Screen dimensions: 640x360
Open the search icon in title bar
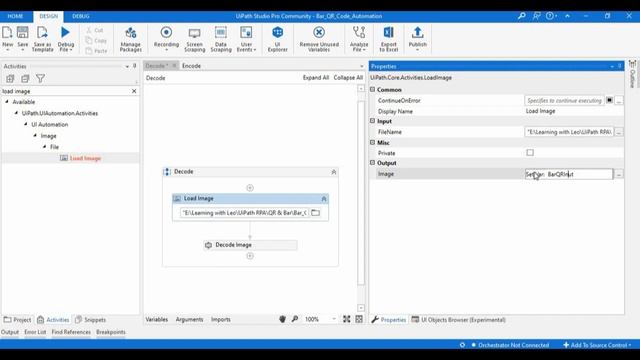click(522, 16)
